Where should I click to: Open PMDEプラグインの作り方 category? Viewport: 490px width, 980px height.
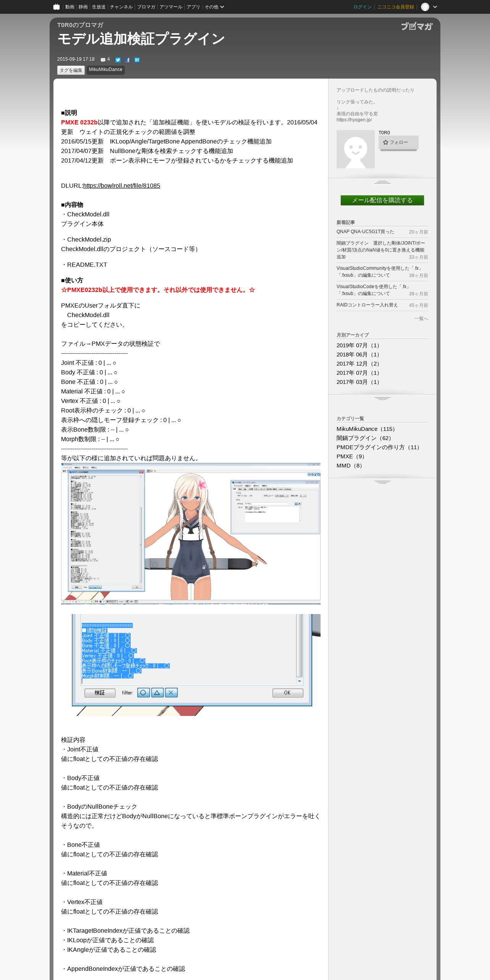379,447
